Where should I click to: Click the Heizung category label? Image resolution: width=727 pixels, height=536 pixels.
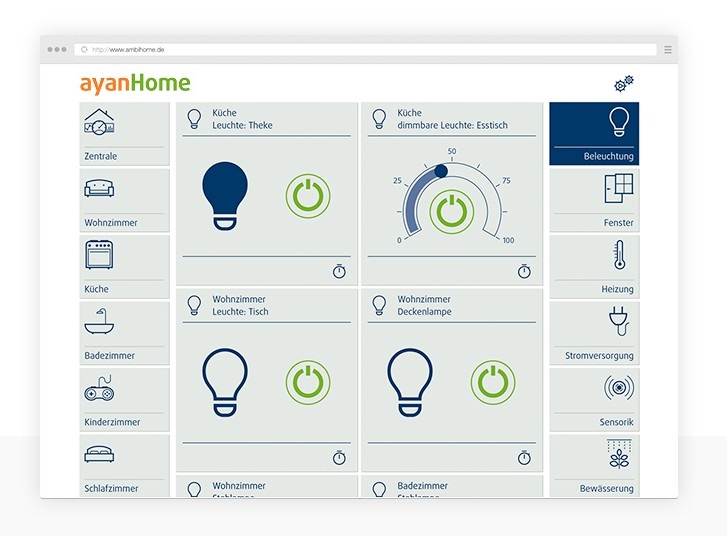pyautogui.click(x=618, y=289)
